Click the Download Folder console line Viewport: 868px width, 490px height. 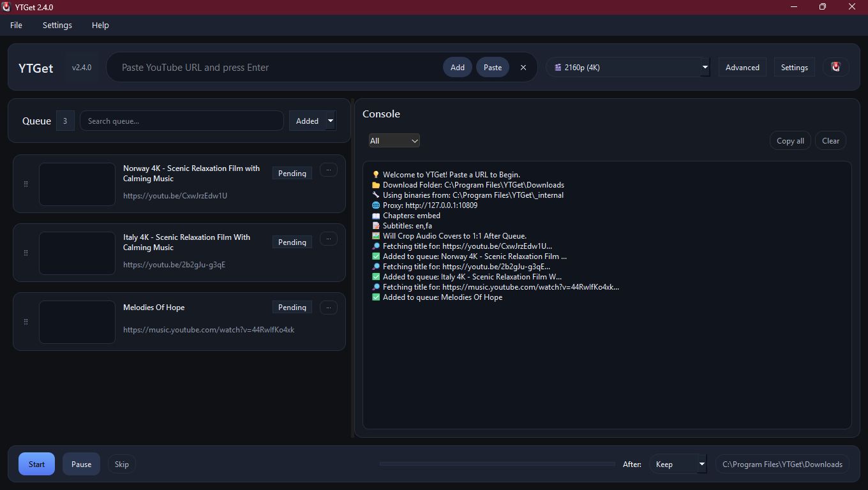click(468, 185)
